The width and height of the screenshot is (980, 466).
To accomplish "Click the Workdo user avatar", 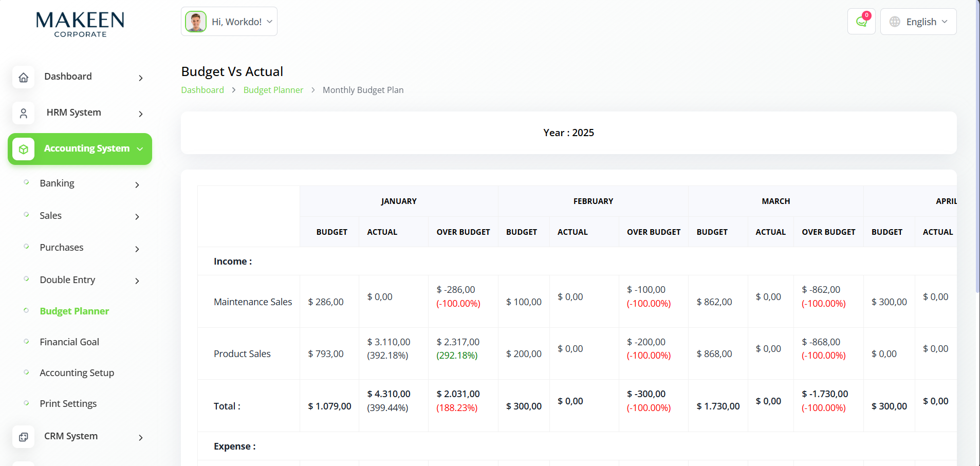I will click(196, 22).
